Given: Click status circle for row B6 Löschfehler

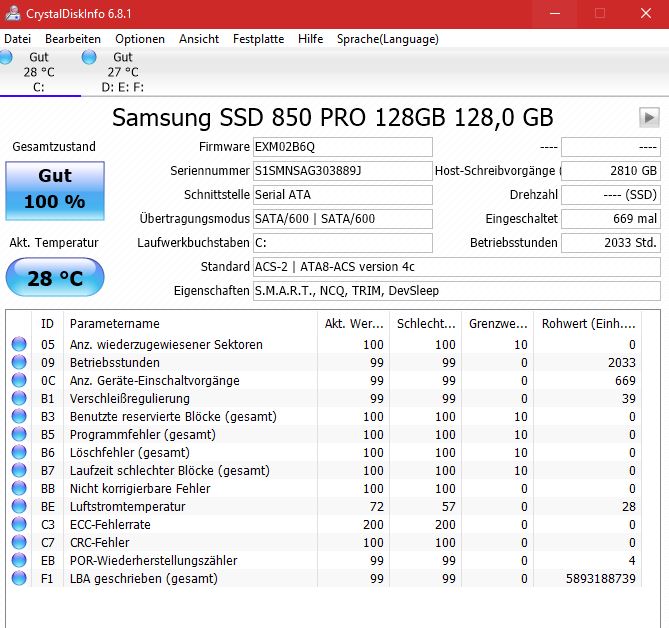Looking at the screenshot, I should (19, 452).
